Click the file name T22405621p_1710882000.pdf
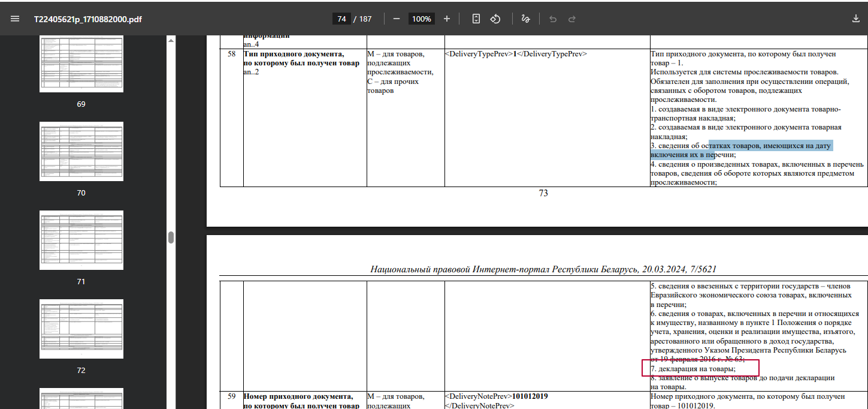The height and width of the screenshot is (409, 868). (87, 19)
